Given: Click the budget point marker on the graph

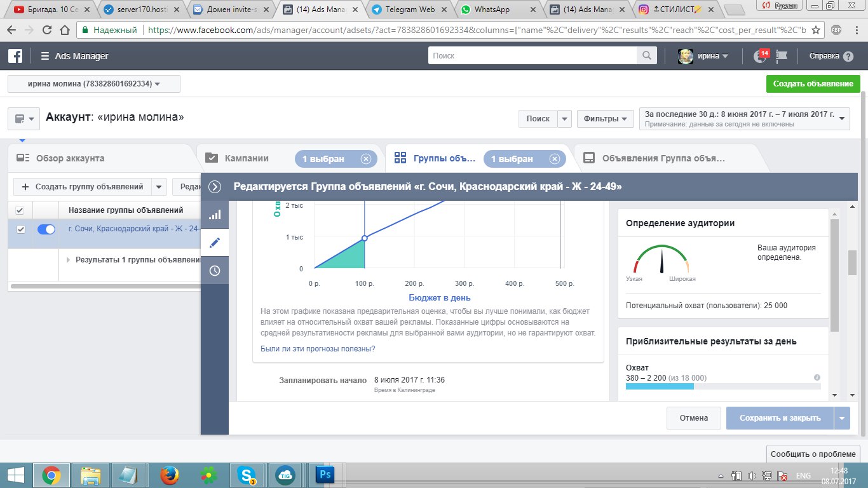Looking at the screenshot, I should pos(364,238).
